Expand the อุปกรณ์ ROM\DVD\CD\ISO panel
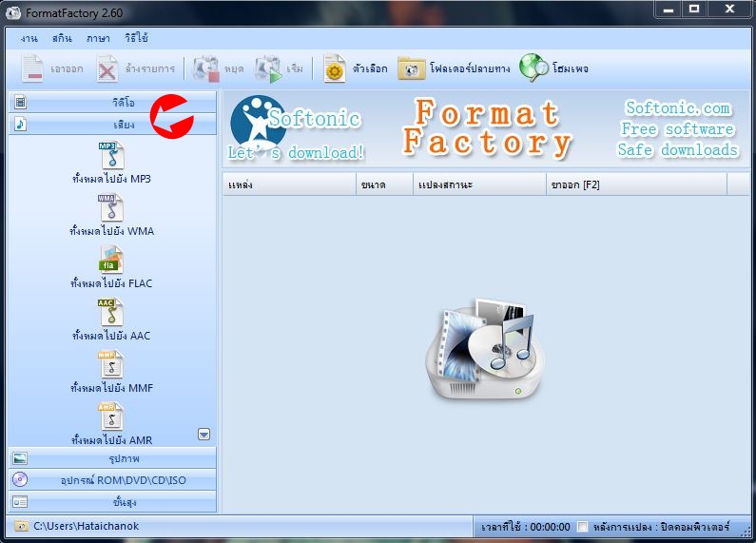Screen dimensions: 756x543 (112, 480)
